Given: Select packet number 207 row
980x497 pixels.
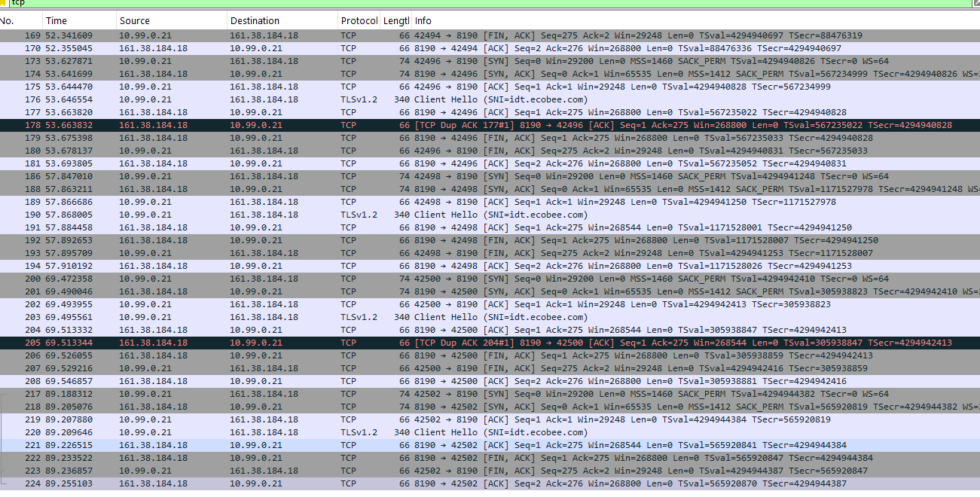Looking at the screenshot, I should (490, 368).
